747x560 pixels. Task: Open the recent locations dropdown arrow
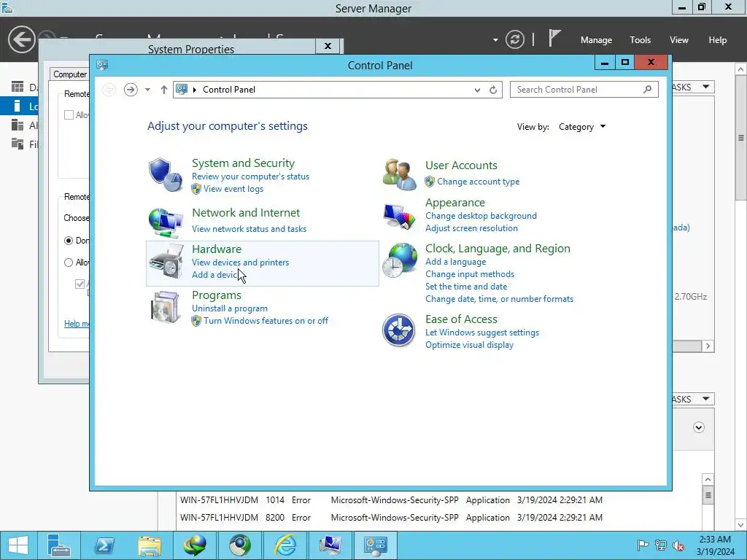[147, 90]
